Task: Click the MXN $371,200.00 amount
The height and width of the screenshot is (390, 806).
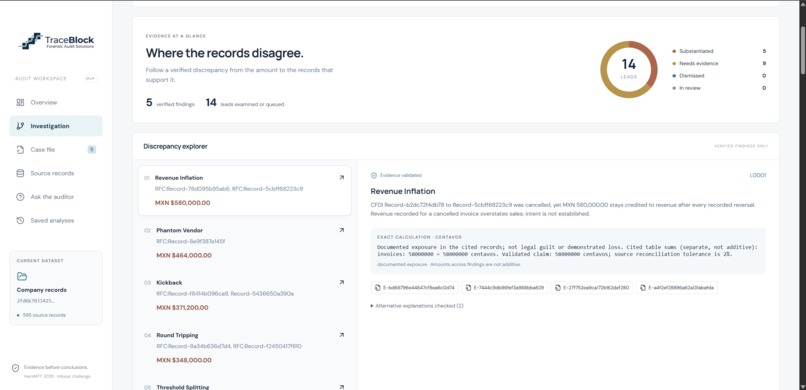Action: click(x=182, y=308)
